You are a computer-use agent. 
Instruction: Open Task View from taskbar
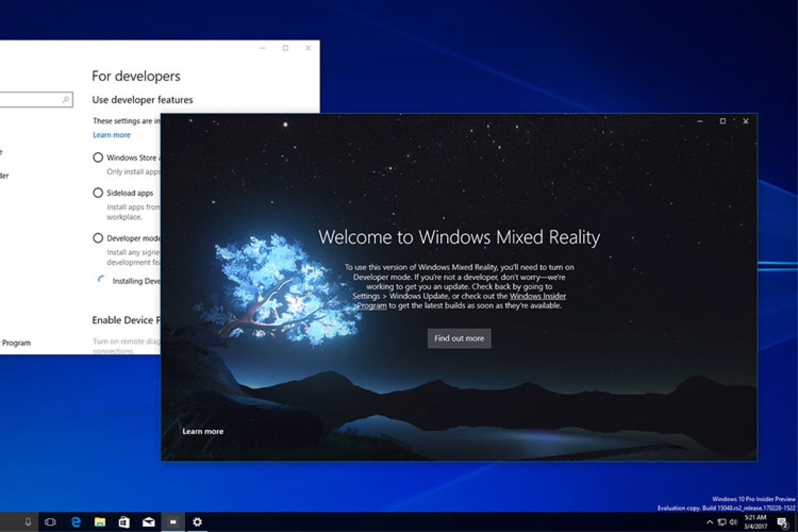coord(50,522)
